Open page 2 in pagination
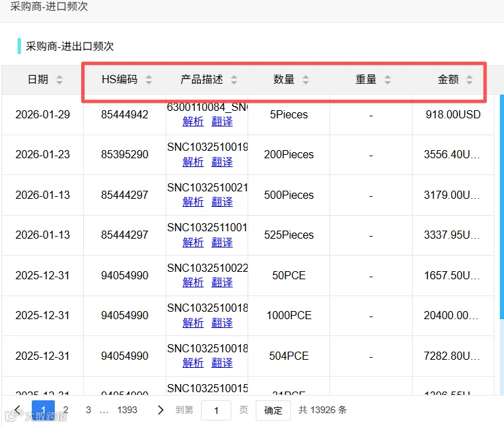 [x=66, y=410]
